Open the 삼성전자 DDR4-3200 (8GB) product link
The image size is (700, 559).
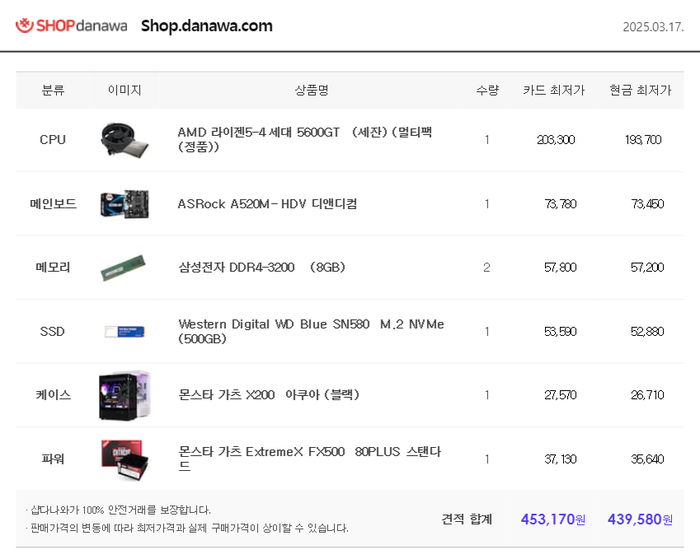click(261, 268)
